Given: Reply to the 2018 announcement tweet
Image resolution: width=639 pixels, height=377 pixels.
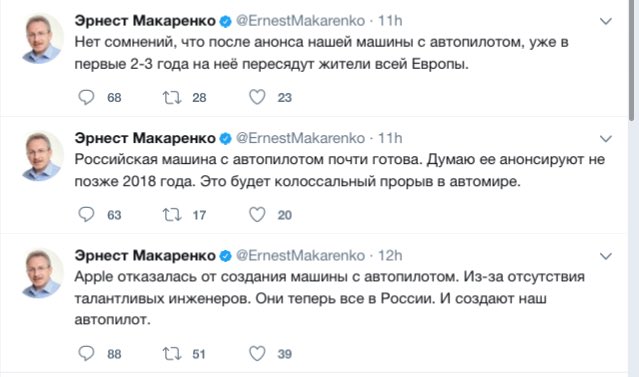Looking at the screenshot, I should pyautogui.click(x=86, y=214).
